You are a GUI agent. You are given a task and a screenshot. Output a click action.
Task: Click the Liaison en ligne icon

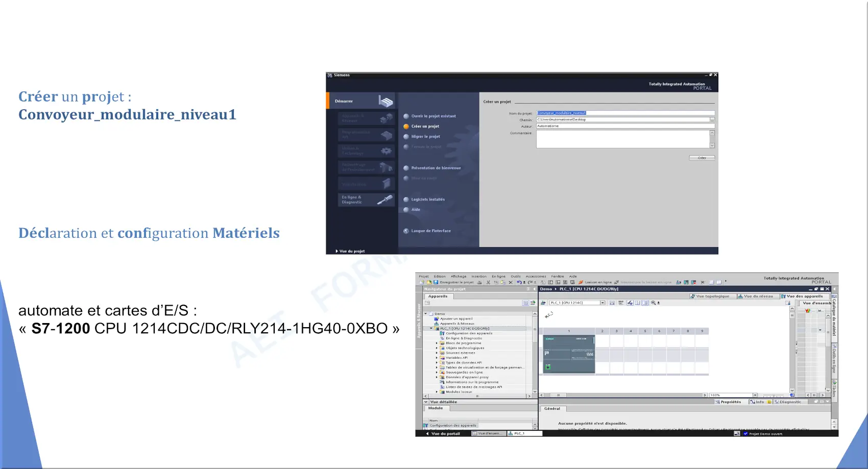(x=581, y=282)
